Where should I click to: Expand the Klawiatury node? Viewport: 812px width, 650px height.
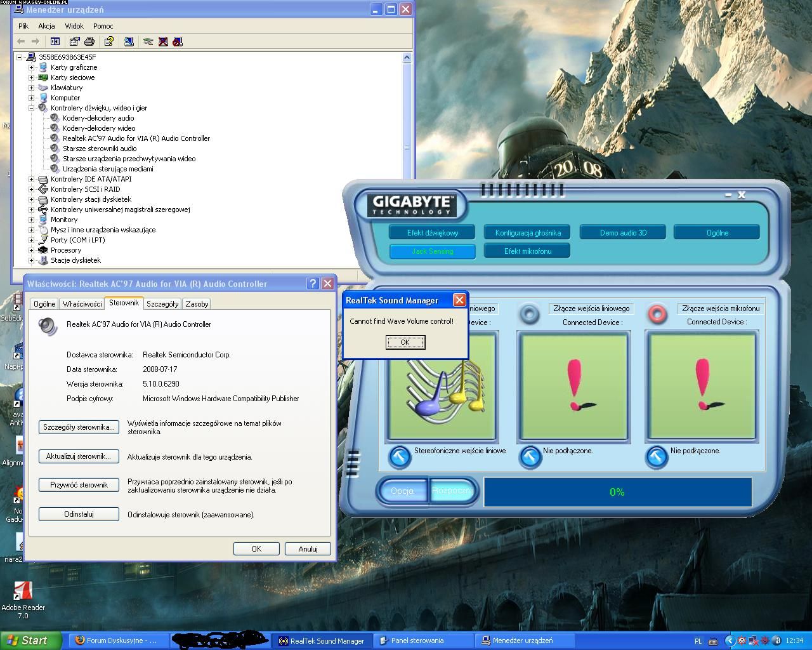point(31,88)
